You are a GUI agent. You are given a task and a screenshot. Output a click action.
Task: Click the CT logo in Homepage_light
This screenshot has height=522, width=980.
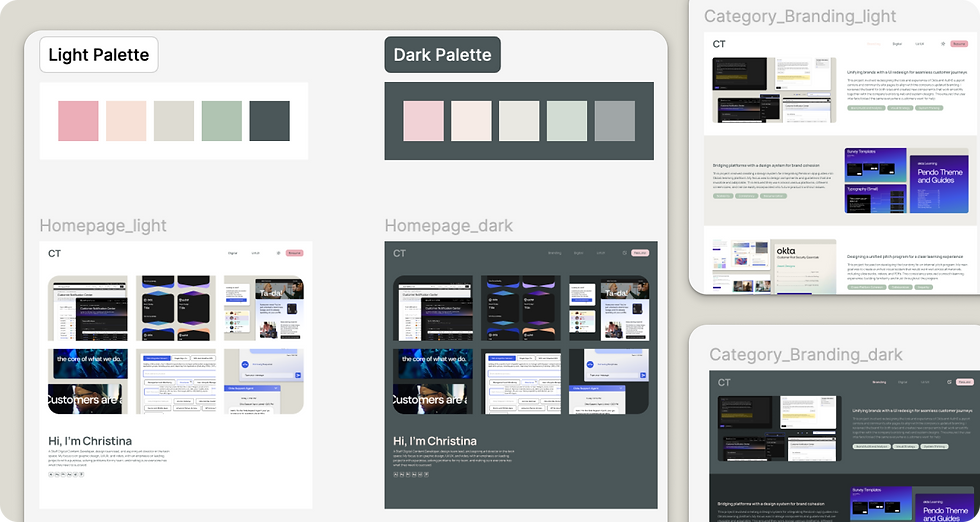(54, 253)
